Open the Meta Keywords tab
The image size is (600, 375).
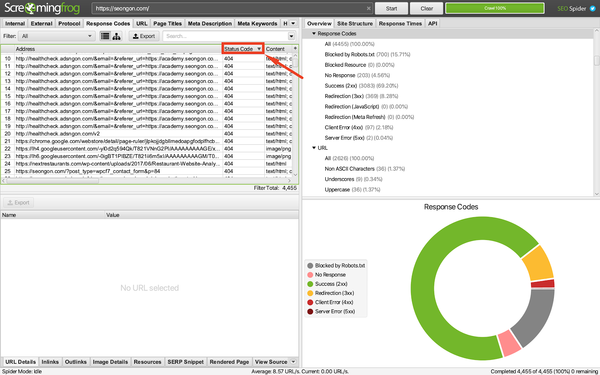[x=257, y=23]
